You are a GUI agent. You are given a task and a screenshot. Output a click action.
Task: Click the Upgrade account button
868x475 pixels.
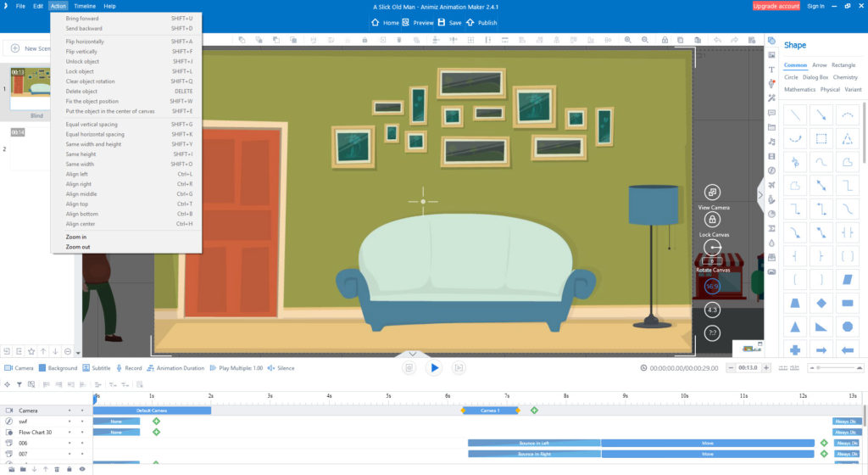pyautogui.click(x=776, y=6)
